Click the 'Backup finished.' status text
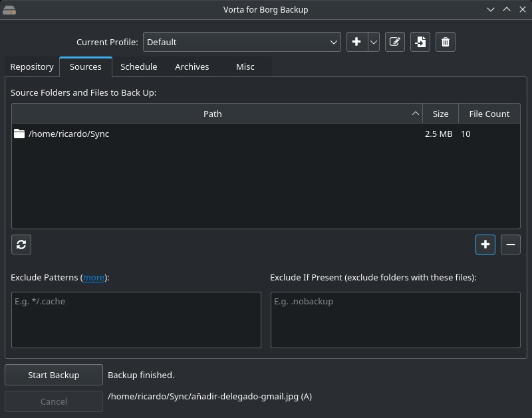532x418 pixels. click(x=141, y=375)
